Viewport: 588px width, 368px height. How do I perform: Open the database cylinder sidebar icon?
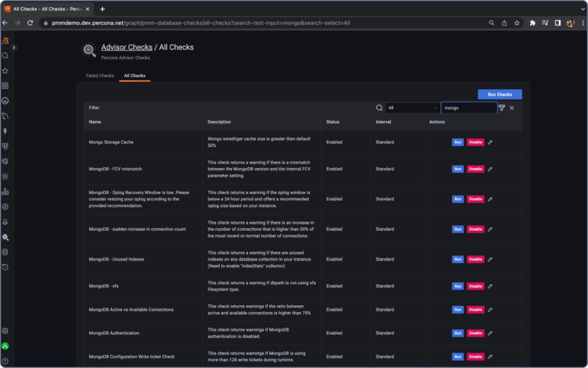[x=5, y=252]
